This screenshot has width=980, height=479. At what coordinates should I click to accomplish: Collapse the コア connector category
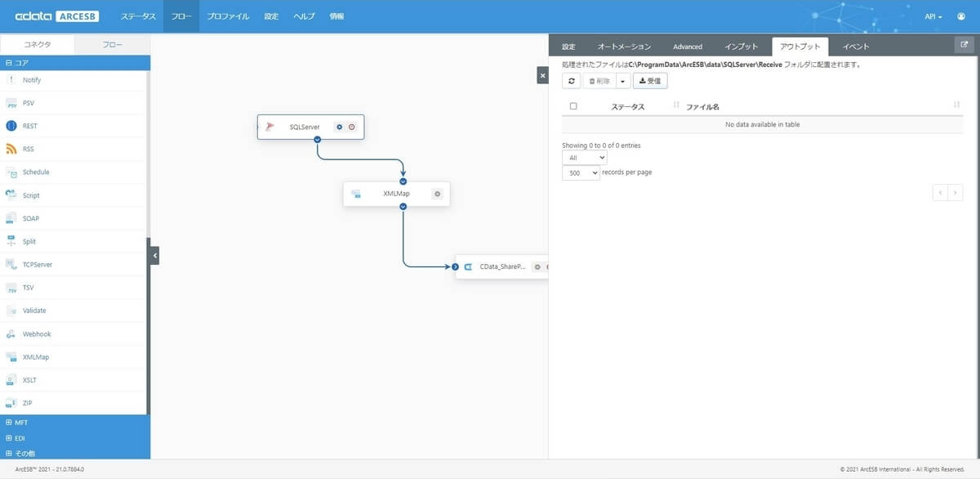coord(75,62)
